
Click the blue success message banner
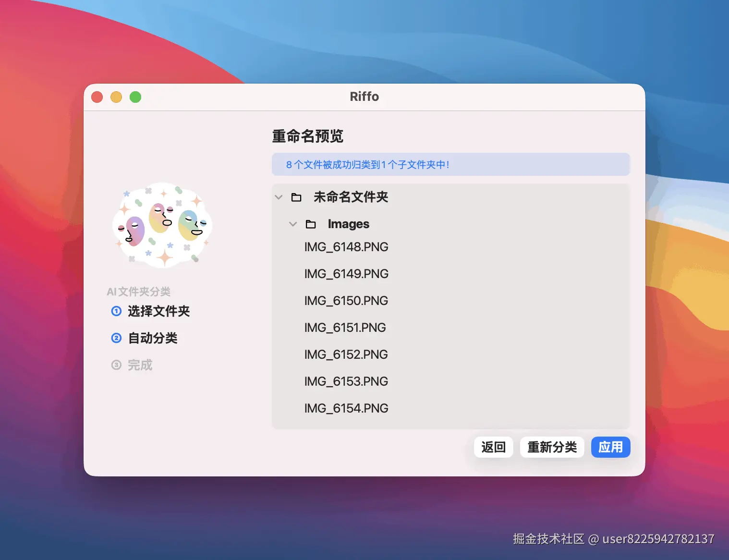coord(451,164)
